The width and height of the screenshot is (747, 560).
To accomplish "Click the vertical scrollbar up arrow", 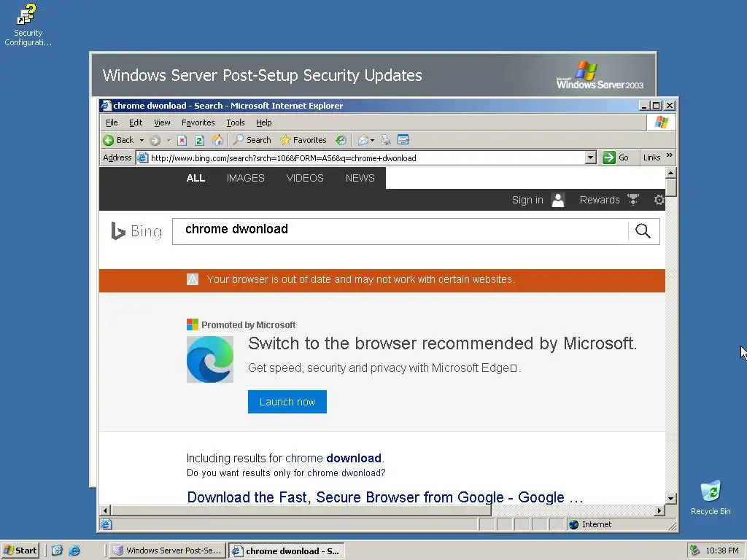I will coord(671,173).
